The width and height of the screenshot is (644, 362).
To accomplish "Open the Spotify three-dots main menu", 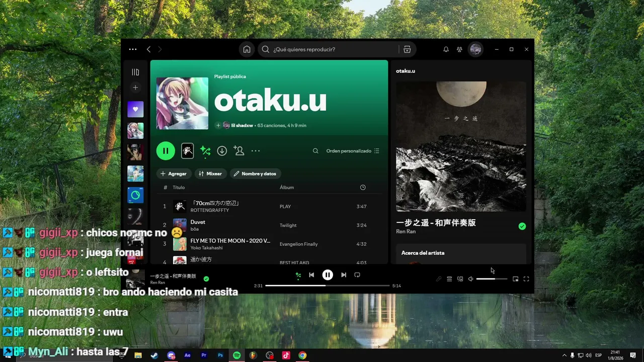I will [x=133, y=49].
